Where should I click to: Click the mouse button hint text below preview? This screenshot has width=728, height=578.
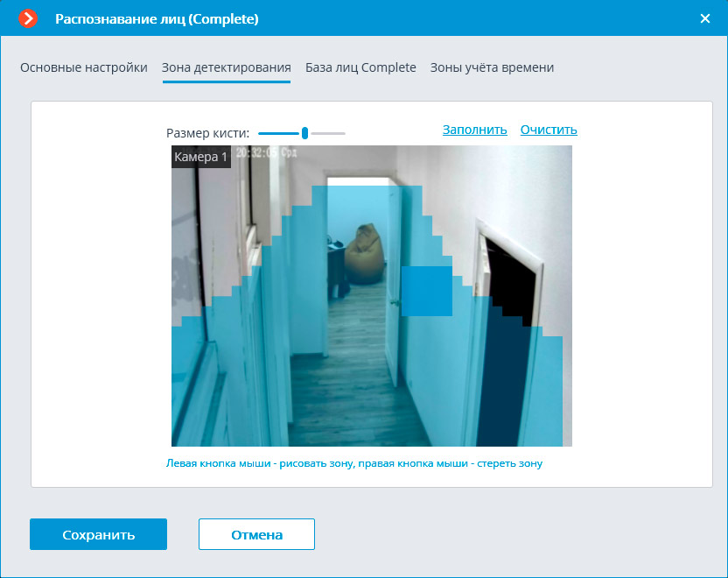pos(353,463)
